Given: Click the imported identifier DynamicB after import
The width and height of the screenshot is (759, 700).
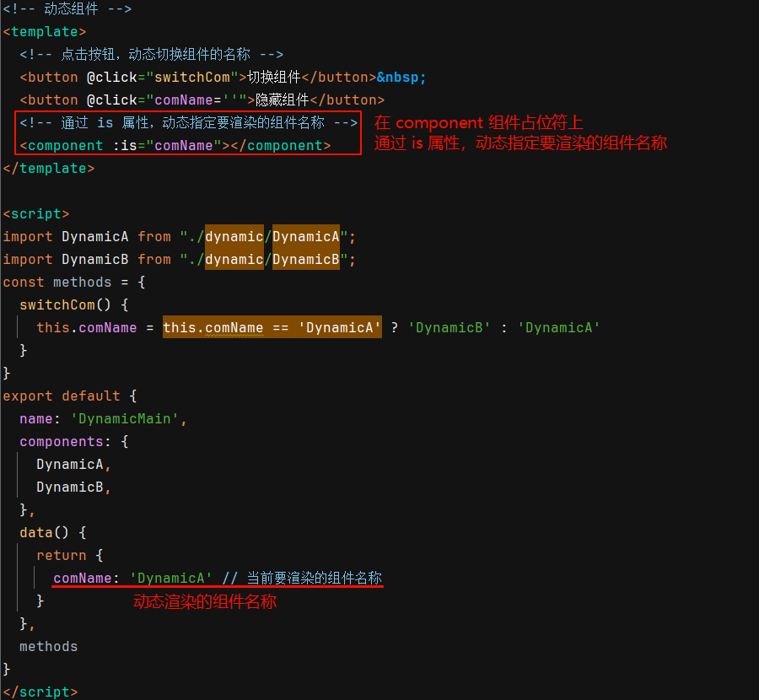Looking at the screenshot, I should click(95, 260).
